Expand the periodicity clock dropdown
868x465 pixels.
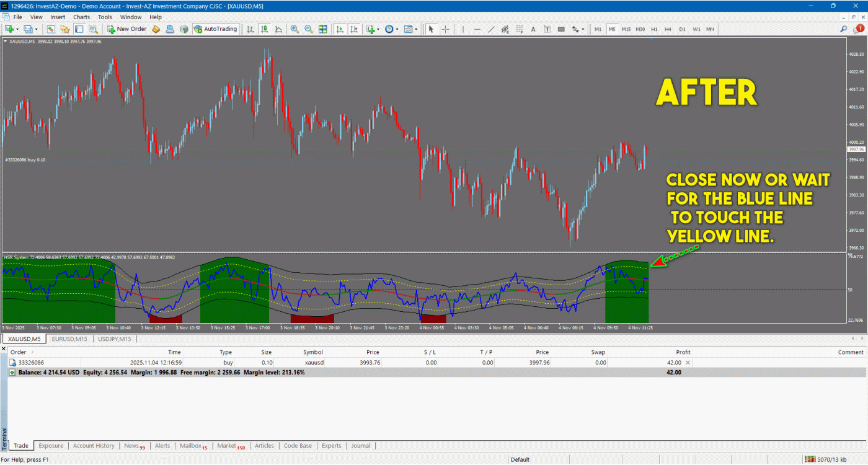pyautogui.click(x=396, y=29)
